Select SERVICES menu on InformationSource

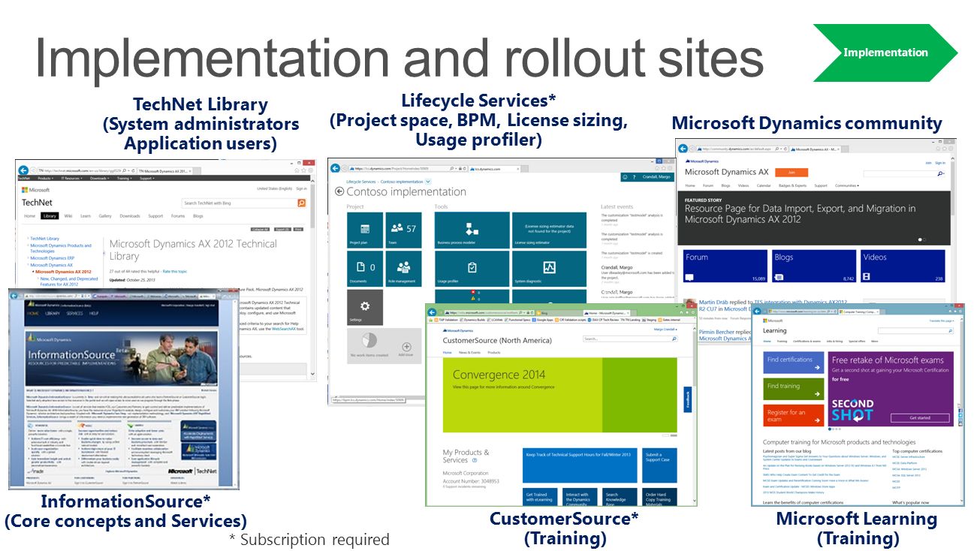75,313
